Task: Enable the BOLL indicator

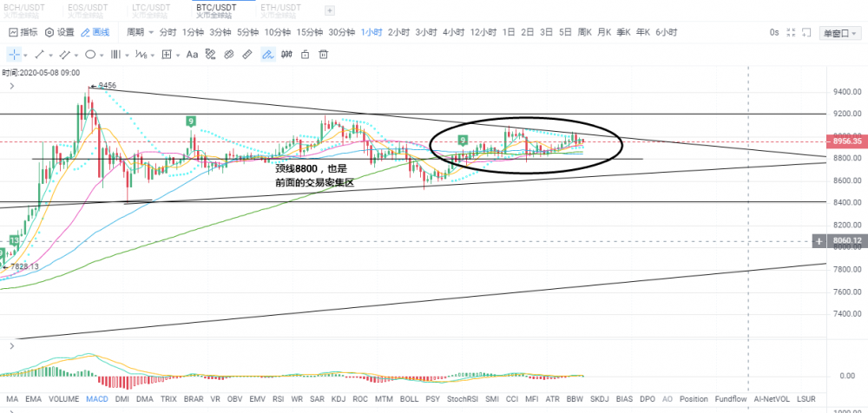Action: 410,399
